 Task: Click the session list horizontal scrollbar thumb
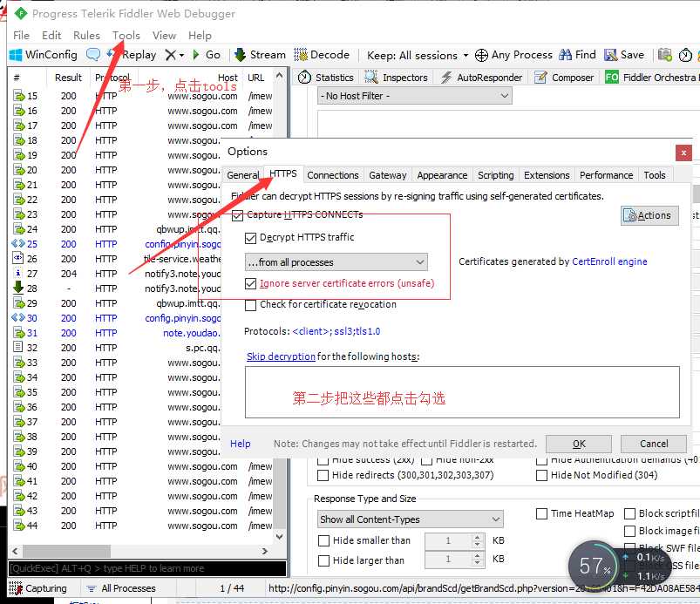pyautogui.click(x=67, y=552)
